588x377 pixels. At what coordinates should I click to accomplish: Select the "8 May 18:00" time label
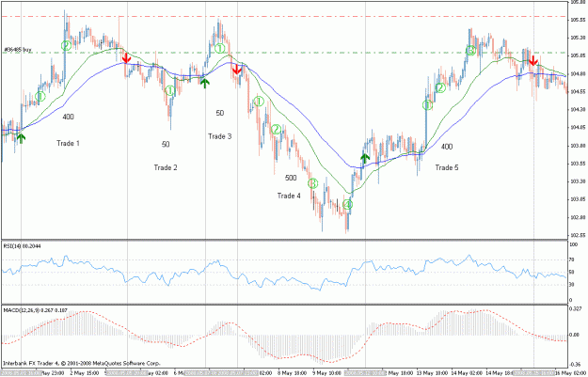293,373
